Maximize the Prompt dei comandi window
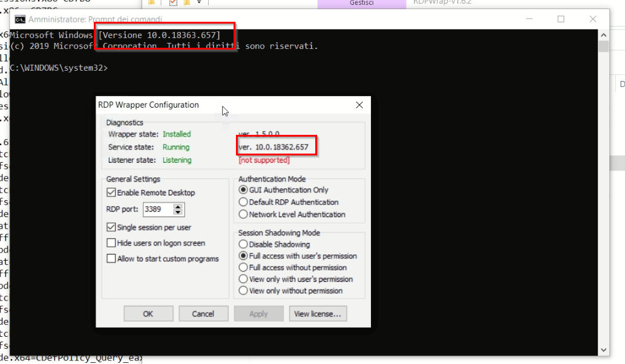Screen dimensions: 625x364 [561, 19]
